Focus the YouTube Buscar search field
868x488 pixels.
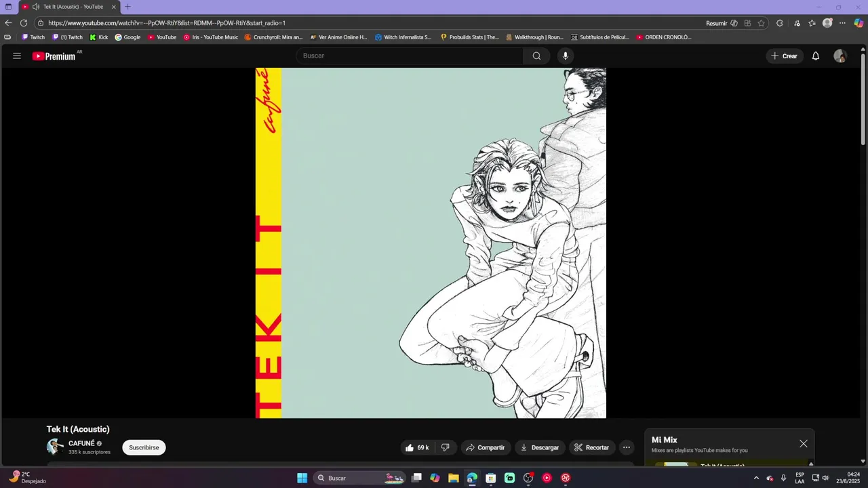pos(410,56)
